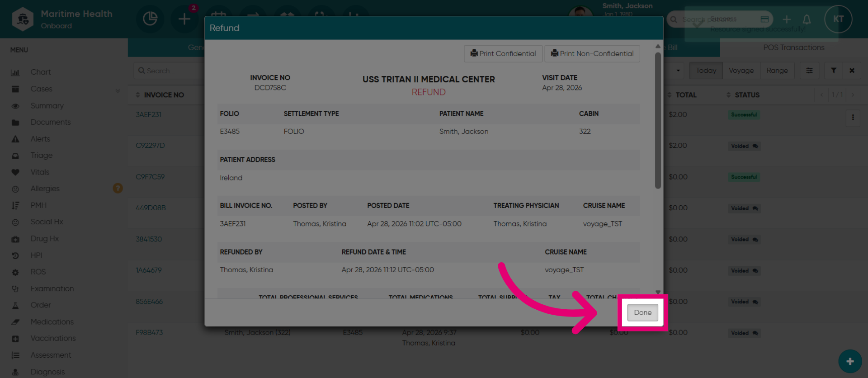
Task: Click the Social Hx sidebar icon
Action: coord(15,222)
